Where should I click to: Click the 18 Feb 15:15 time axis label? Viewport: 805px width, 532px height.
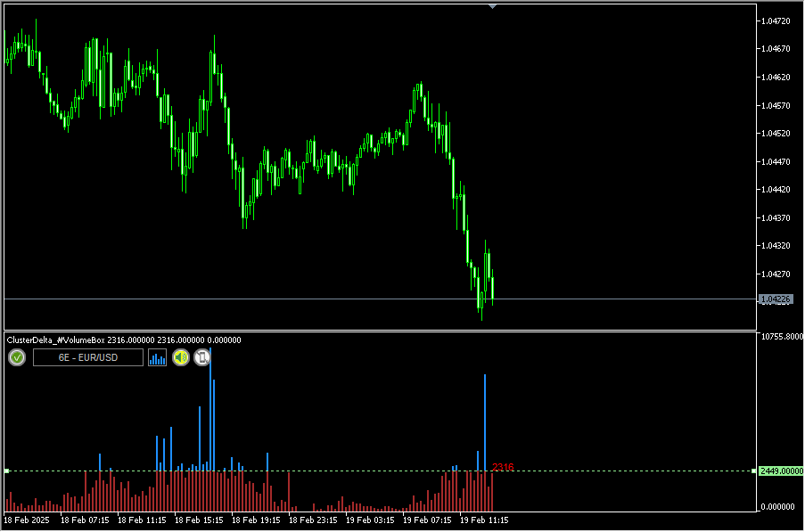200,520
